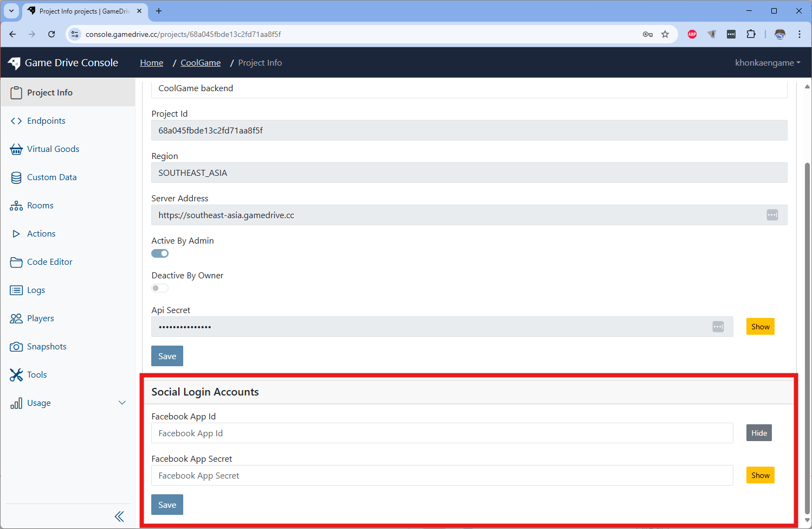Save the Social Login Accounts settings
The image size is (812, 529).
tap(167, 505)
